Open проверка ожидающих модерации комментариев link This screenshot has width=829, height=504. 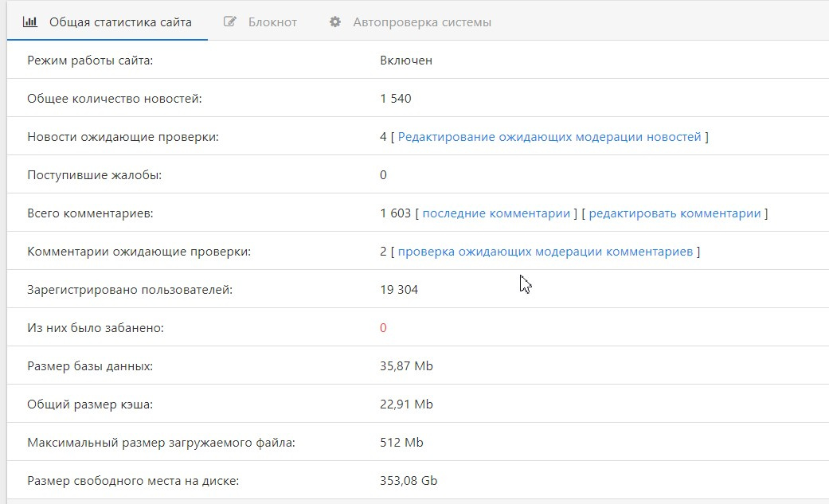click(x=545, y=252)
